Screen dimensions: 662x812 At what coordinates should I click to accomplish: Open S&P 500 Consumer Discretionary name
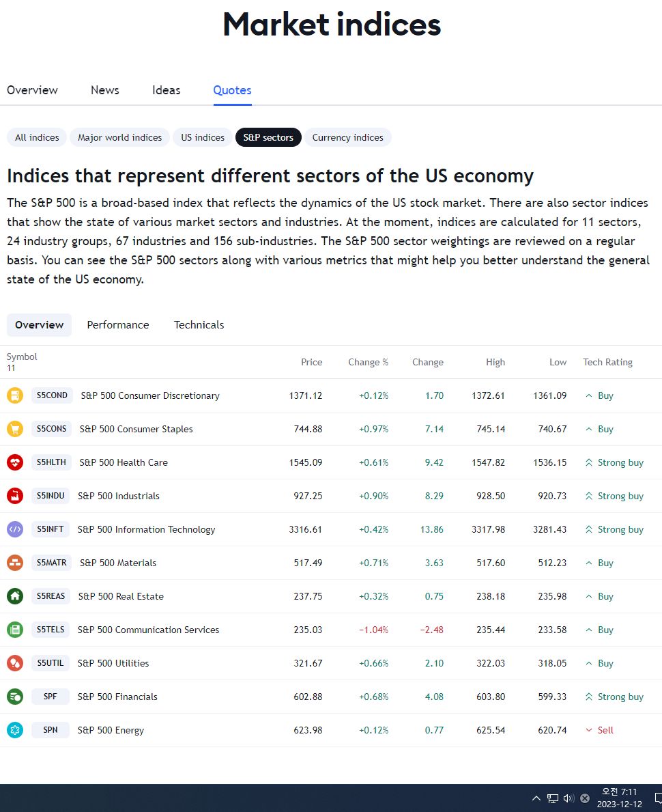click(150, 395)
